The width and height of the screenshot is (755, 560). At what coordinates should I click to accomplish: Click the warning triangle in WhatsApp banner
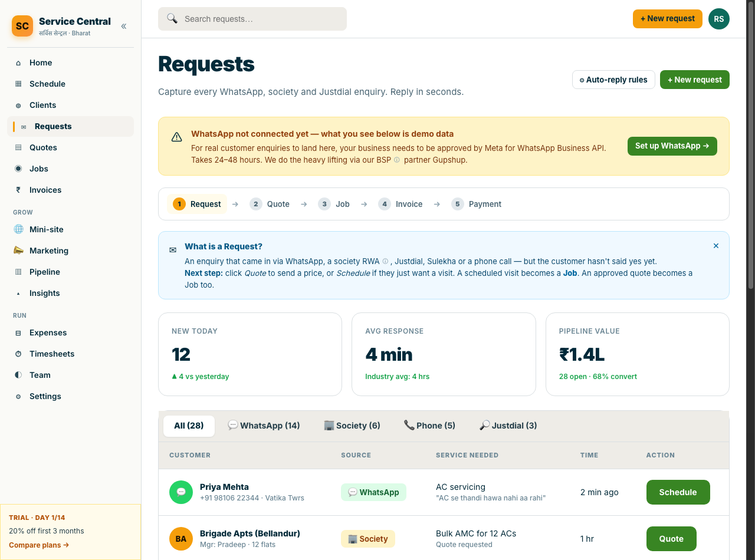point(177,137)
